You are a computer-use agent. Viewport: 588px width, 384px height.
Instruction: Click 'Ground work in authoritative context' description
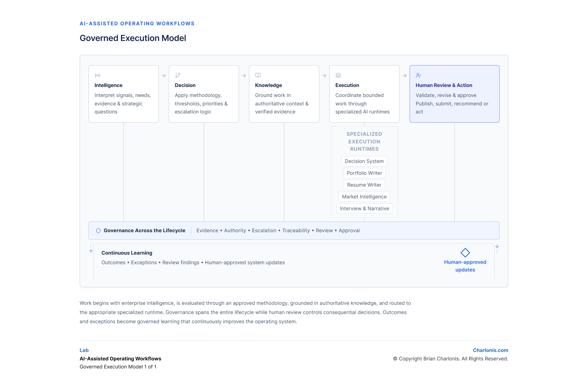click(282, 103)
